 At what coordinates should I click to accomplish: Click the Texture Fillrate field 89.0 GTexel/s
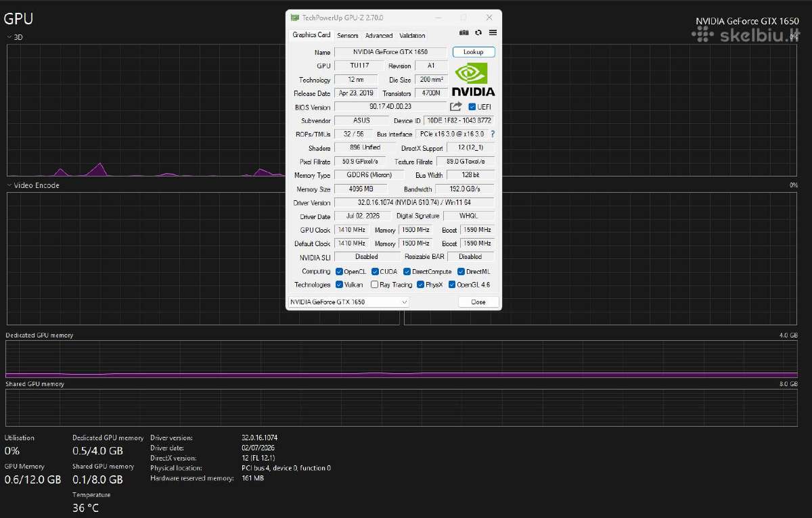point(466,162)
